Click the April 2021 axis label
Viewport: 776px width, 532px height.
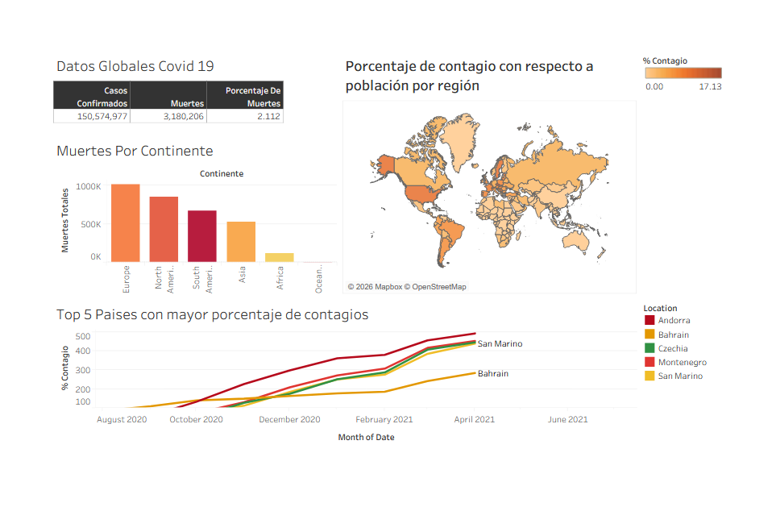tap(474, 419)
